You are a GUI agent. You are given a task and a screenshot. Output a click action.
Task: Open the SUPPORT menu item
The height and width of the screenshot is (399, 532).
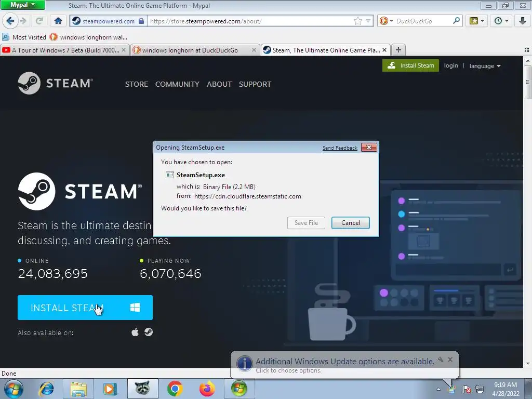point(255,84)
